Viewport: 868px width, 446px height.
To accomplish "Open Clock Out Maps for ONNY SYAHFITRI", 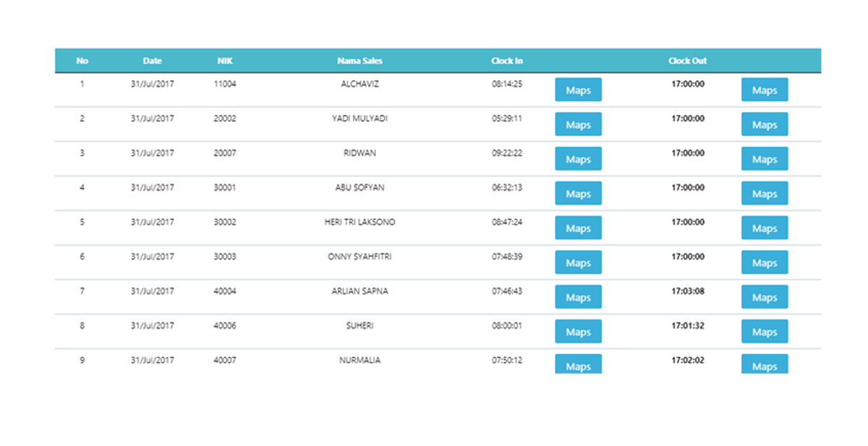I will click(764, 263).
